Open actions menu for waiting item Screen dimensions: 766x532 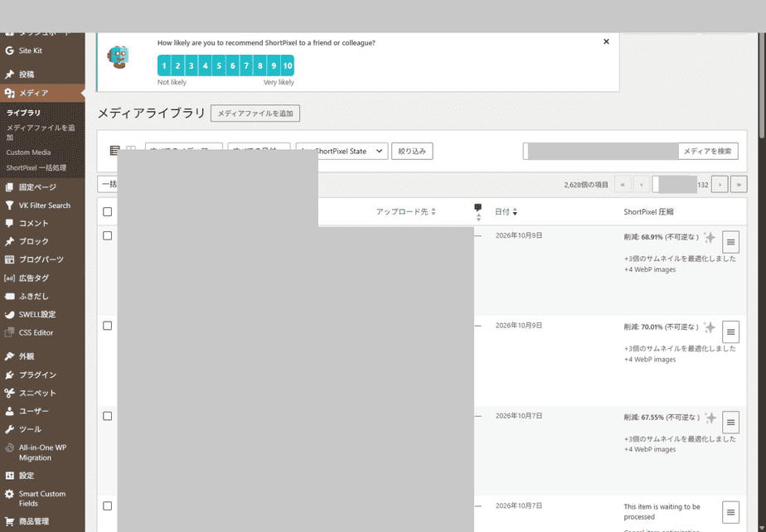730,512
